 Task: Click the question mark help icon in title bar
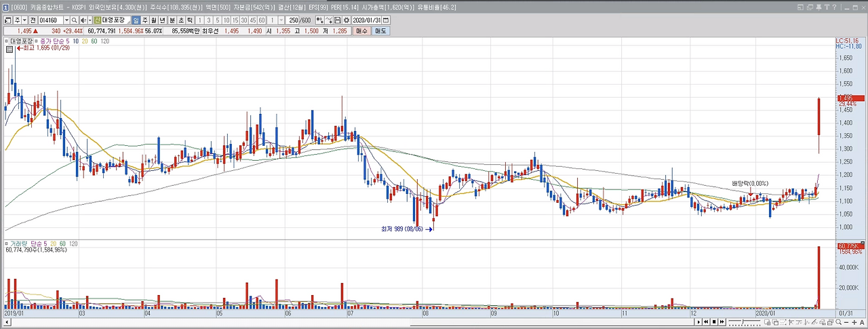point(834,7)
